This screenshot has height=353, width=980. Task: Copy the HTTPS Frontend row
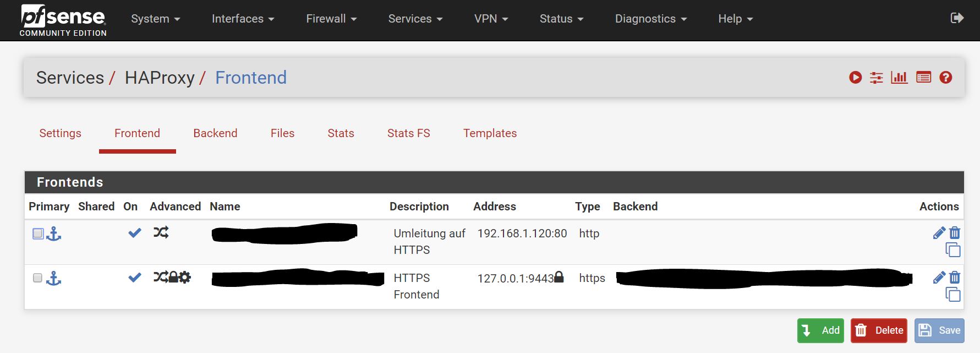point(953,295)
